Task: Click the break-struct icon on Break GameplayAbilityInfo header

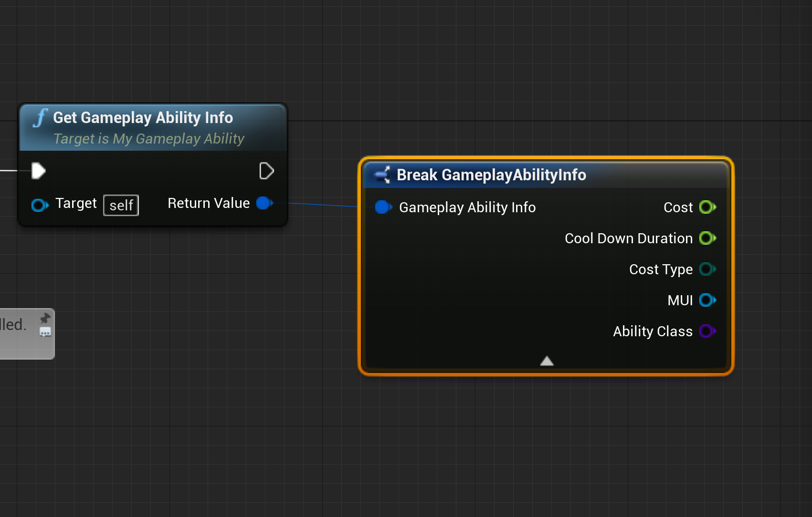Action: [382, 175]
